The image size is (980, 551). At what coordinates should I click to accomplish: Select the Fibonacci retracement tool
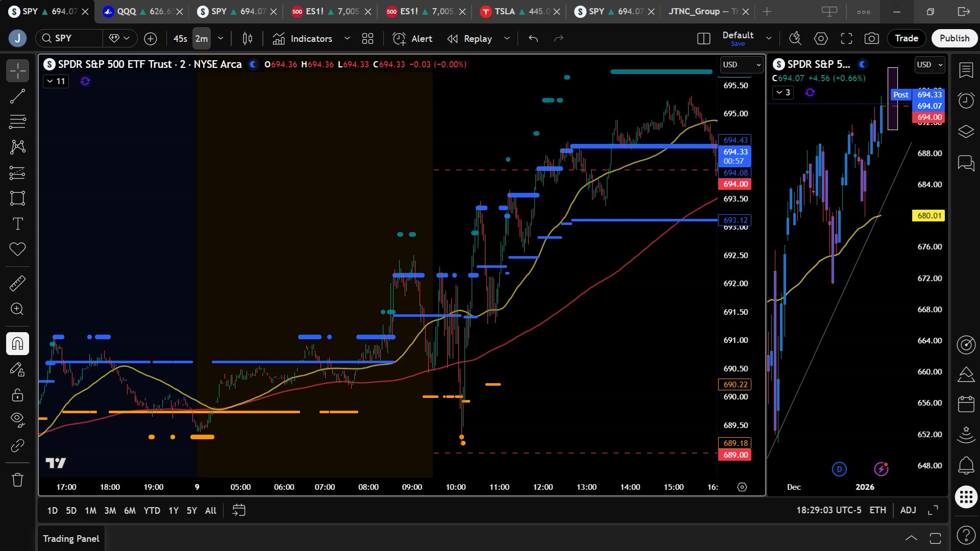click(x=17, y=121)
